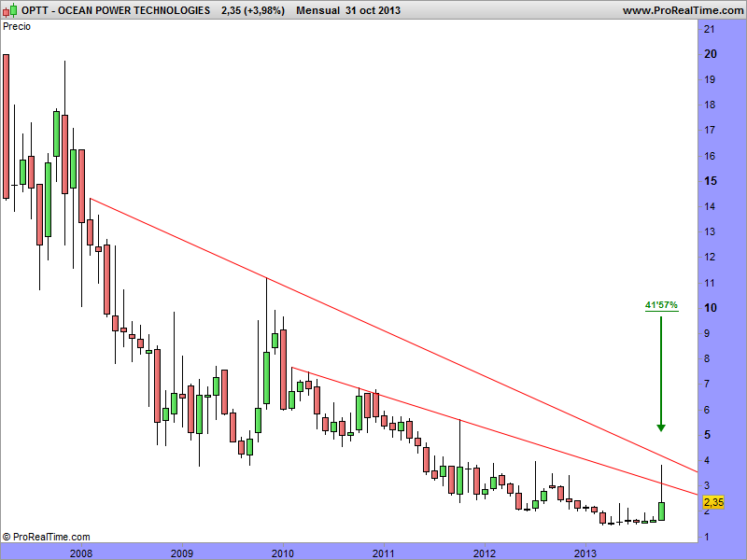Click the yellow 2,35 current price tag
The image size is (747, 560).
713,501
